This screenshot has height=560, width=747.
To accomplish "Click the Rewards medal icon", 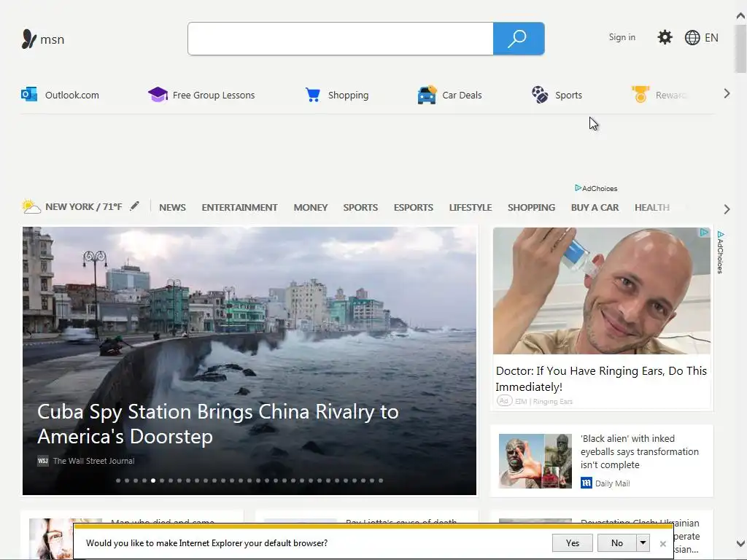I will pos(640,94).
